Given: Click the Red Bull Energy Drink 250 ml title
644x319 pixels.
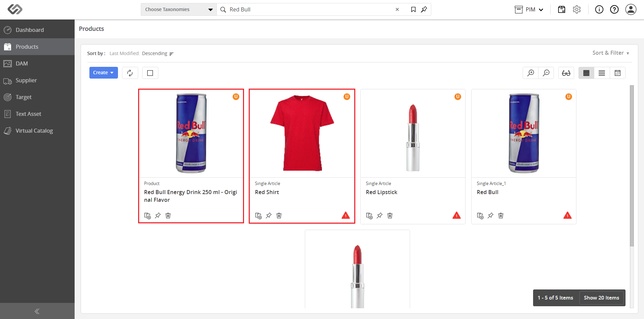Looking at the screenshot, I should pos(191,196).
